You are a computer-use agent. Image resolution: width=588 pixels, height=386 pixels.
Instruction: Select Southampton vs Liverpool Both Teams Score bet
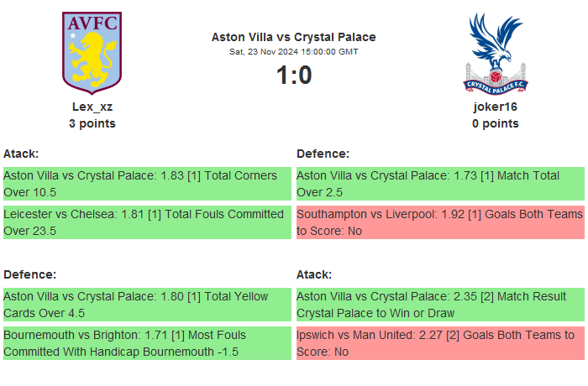[x=439, y=222]
